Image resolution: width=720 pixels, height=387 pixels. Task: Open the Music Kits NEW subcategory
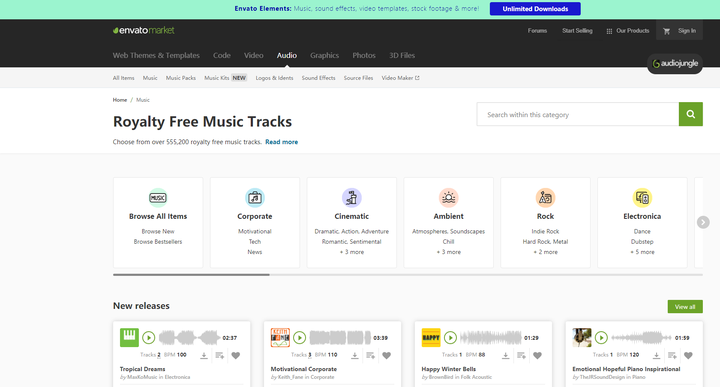pyautogui.click(x=225, y=78)
